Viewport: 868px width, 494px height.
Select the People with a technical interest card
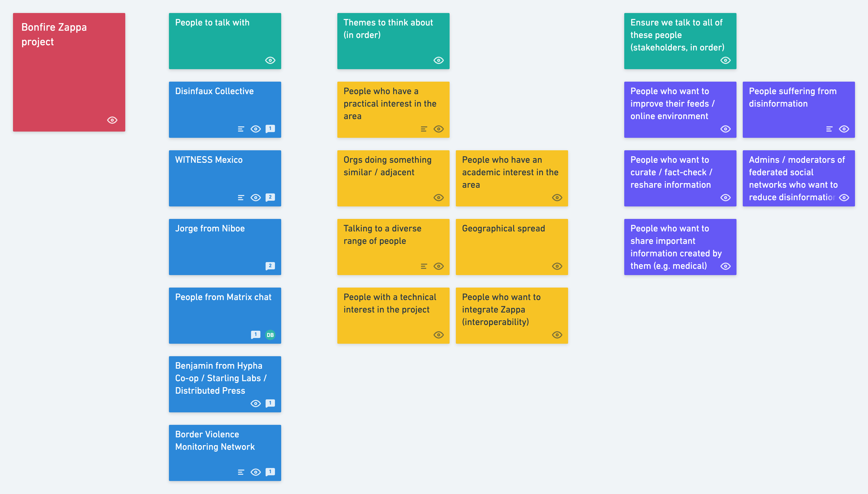(393, 315)
